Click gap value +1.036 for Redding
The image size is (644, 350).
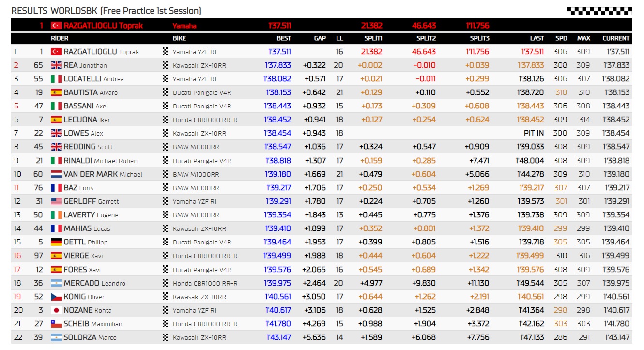tap(314, 147)
